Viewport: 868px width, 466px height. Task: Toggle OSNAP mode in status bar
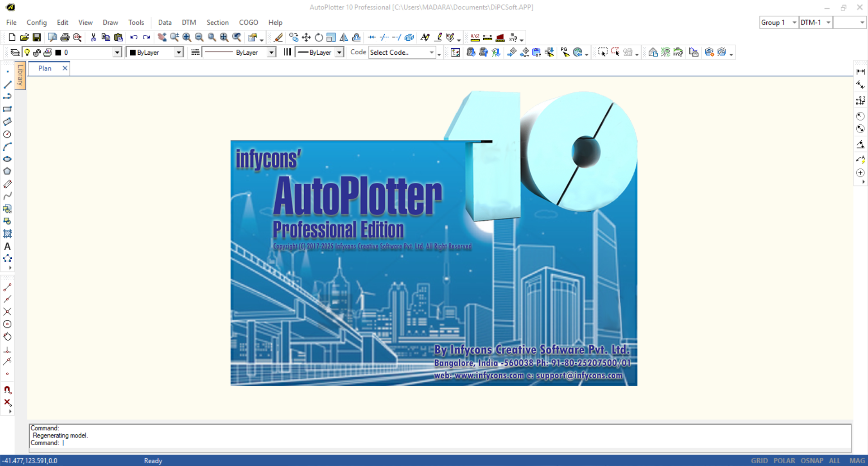(812, 461)
